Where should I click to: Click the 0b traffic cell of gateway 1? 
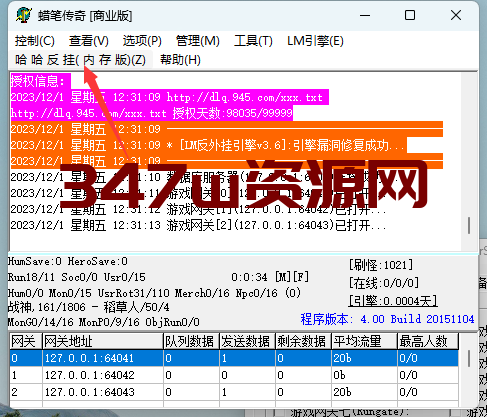364,375
